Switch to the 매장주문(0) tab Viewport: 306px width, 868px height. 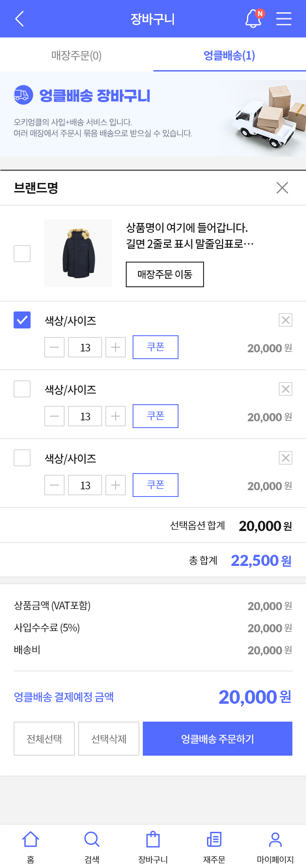coord(76,55)
